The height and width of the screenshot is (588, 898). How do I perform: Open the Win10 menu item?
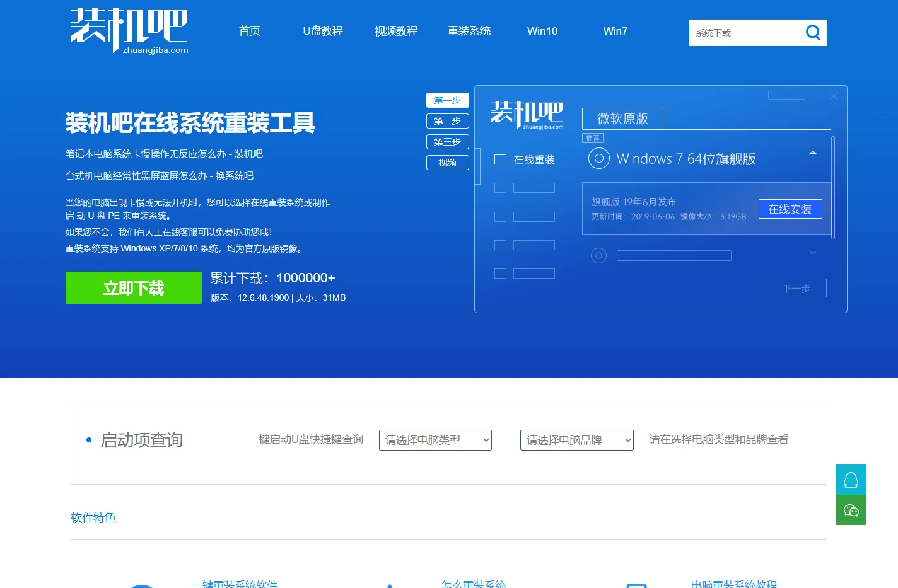(542, 31)
